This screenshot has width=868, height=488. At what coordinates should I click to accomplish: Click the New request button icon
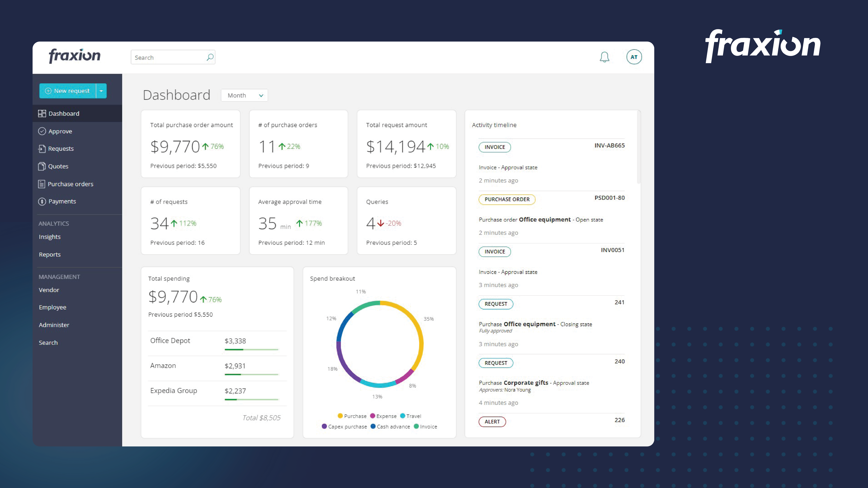point(48,91)
